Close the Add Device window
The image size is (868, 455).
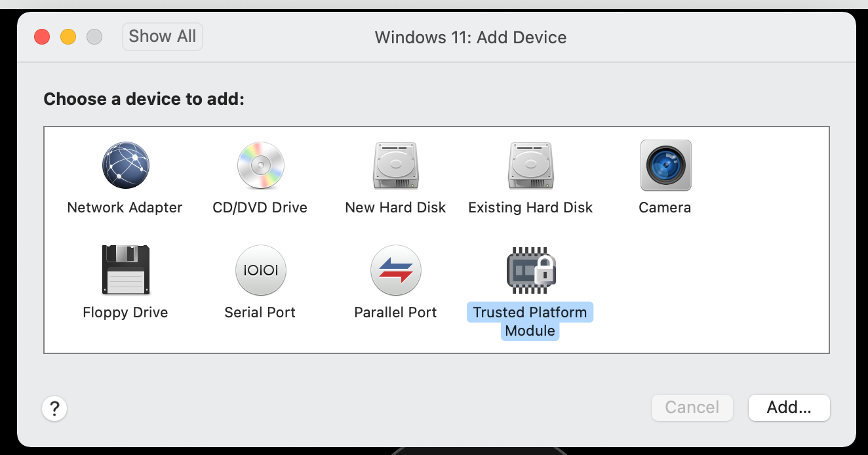pos(42,37)
